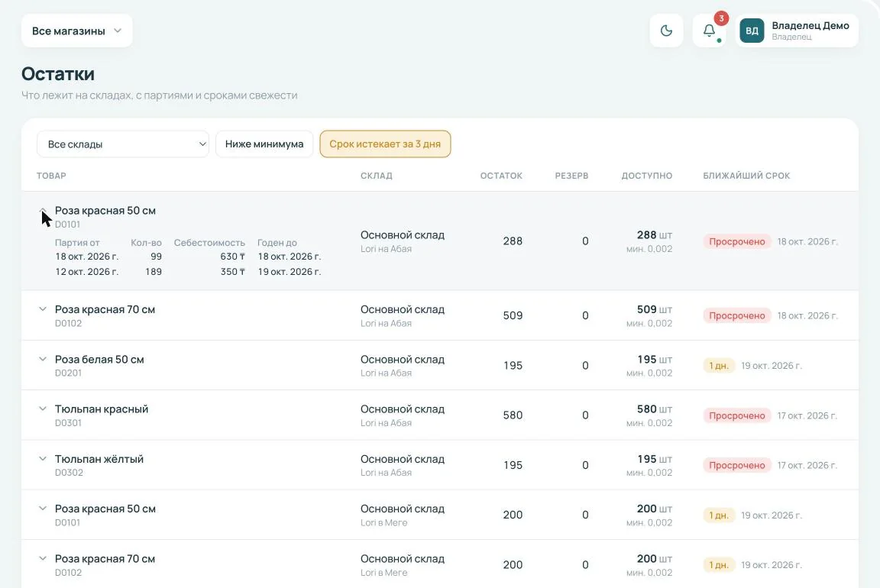The width and height of the screenshot is (880, 588).
Task: Click the 350 ₸ cost value in batch list
Action: pos(233,272)
